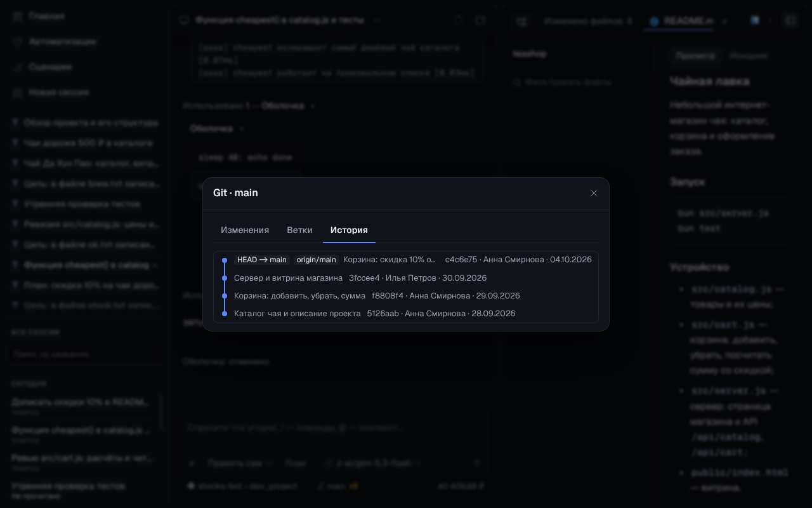Open commit "Корзина: скидка 10% о…"
Screen dimensions: 812x508
click(390, 260)
